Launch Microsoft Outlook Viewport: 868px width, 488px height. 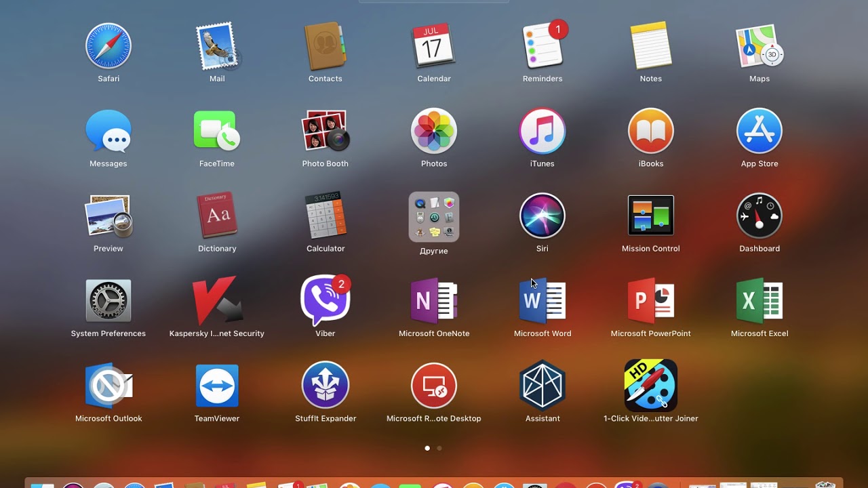coord(108,386)
